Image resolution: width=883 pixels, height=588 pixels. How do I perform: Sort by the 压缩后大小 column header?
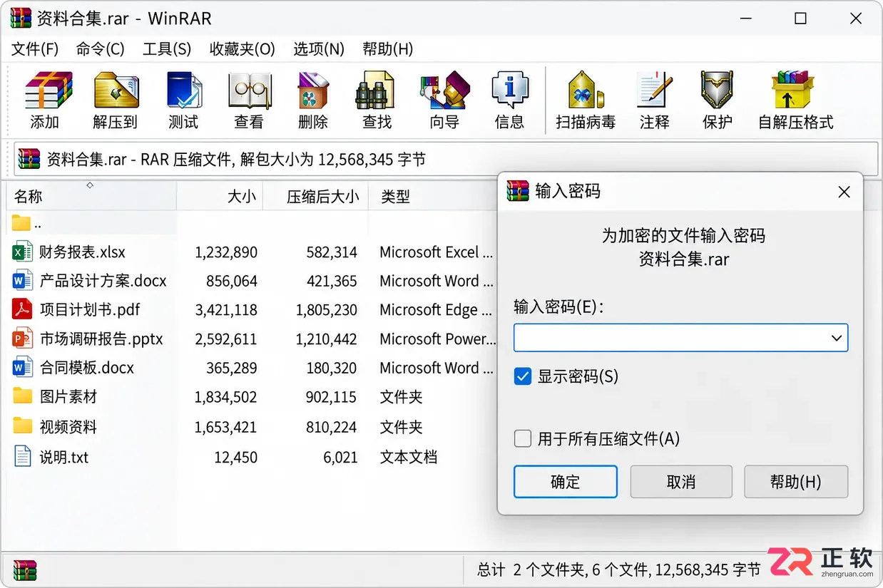(315, 196)
